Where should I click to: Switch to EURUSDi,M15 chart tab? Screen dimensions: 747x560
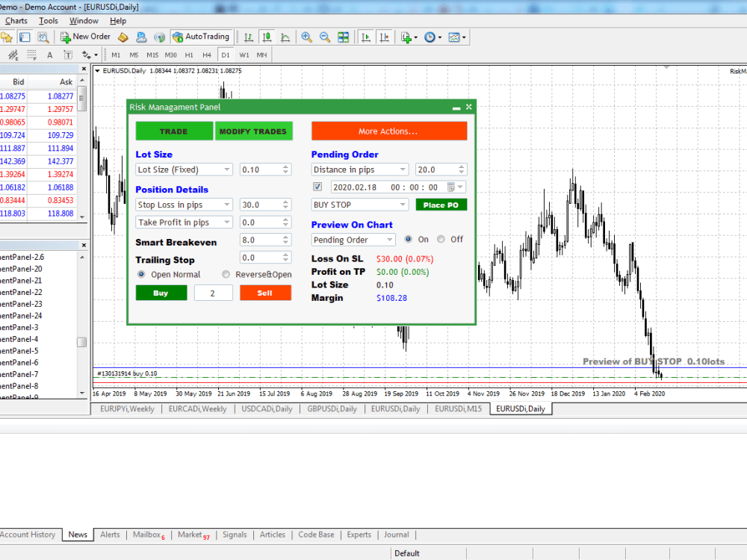459,408
